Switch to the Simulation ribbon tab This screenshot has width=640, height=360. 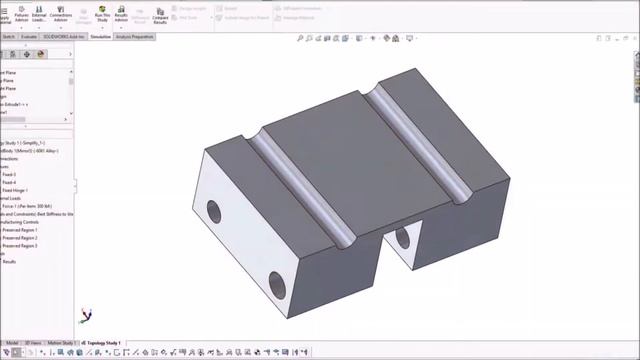coord(100,37)
